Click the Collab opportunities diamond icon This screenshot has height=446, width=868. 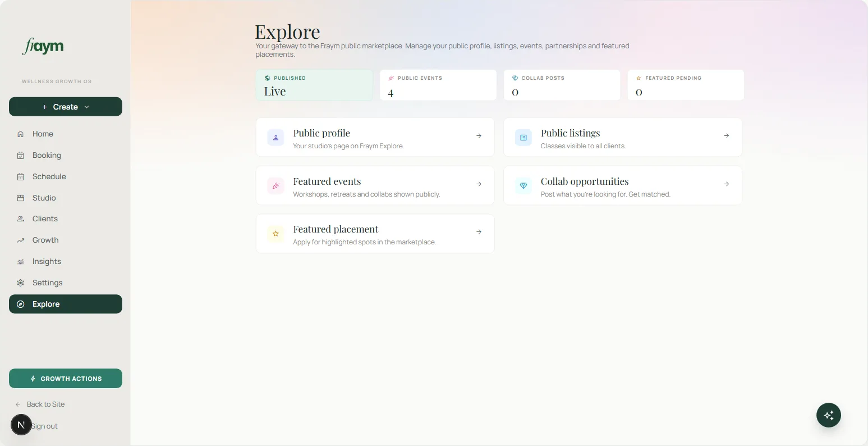point(523,186)
